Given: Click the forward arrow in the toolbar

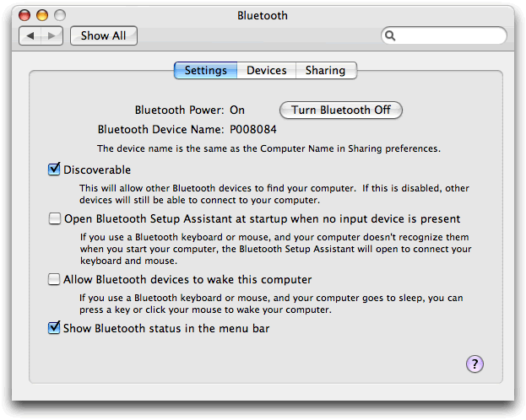Looking at the screenshot, I should click(52, 35).
